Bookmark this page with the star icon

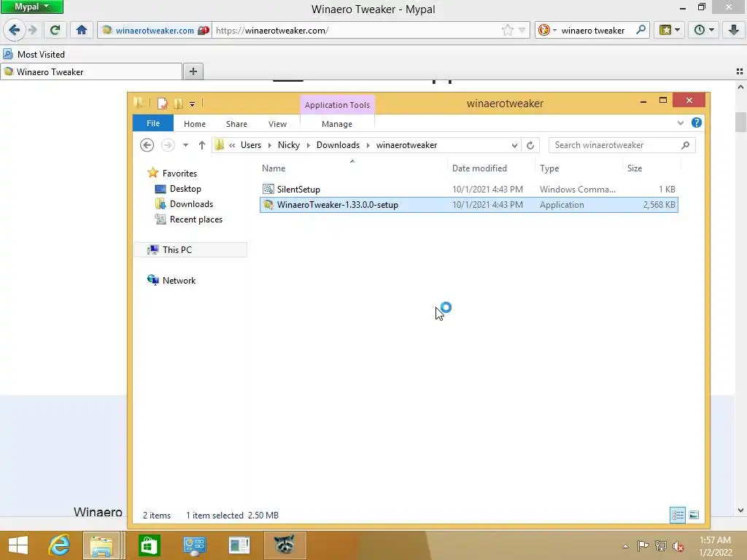point(508,31)
